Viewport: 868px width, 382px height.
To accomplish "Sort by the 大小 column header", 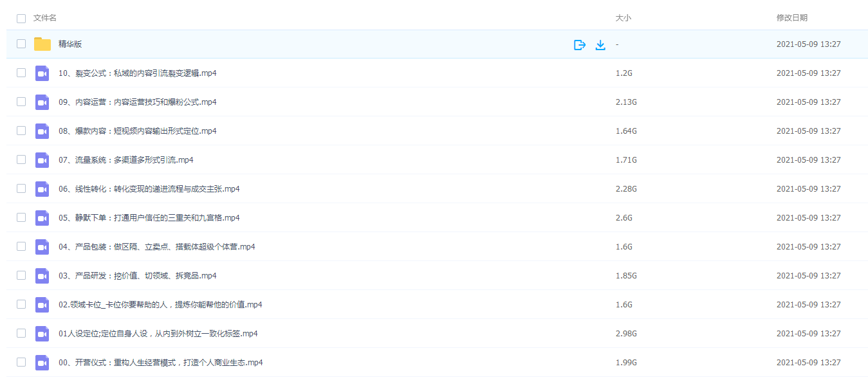I will (x=623, y=18).
